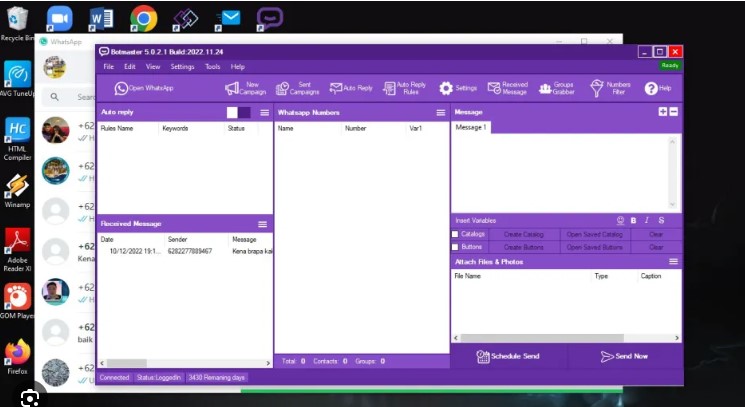Sort received messages by Date column
The height and width of the screenshot is (407, 745).
click(x=131, y=240)
